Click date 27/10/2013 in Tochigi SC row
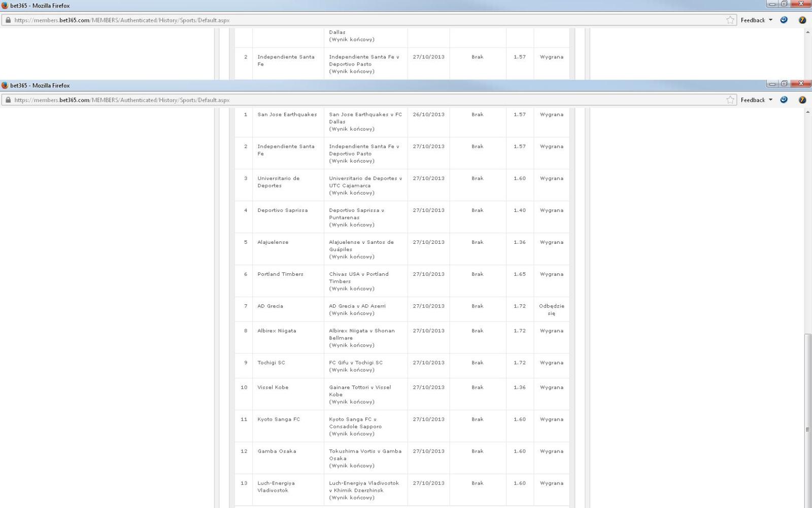 click(429, 363)
